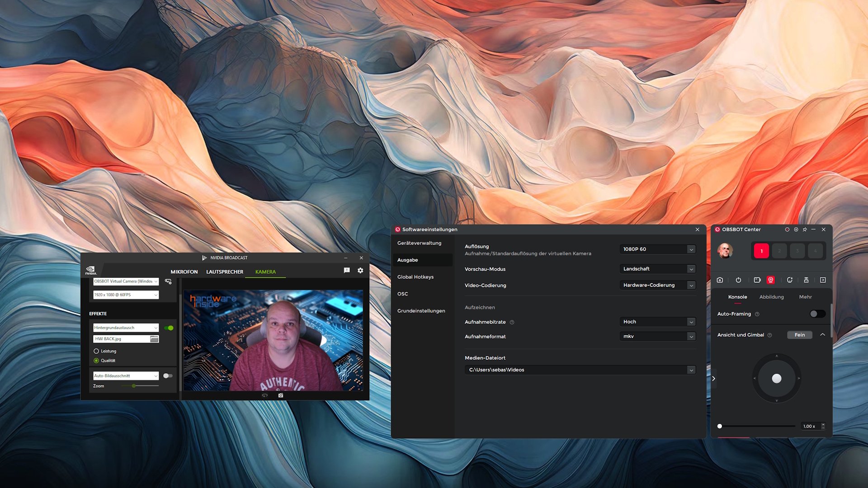The width and height of the screenshot is (868, 488).
Task: Click the OBSBOT snapshot camera icon
Action: (720, 280)
